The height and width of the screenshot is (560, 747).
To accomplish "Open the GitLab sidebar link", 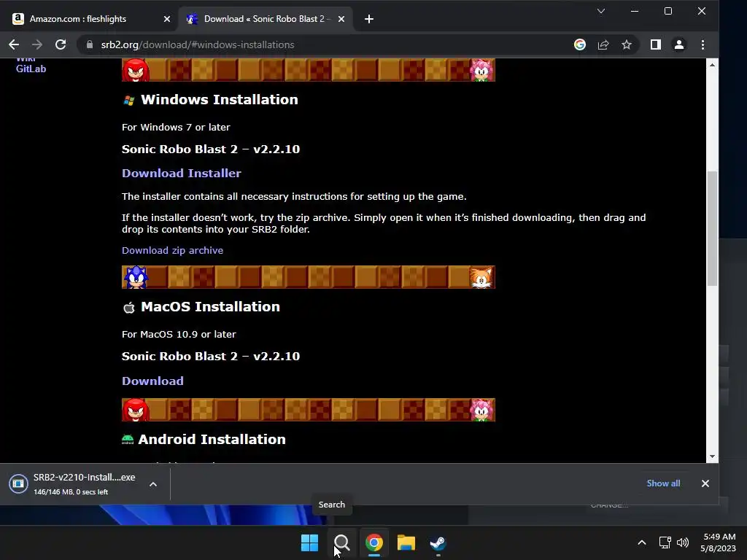I will [x=31, y=69].
